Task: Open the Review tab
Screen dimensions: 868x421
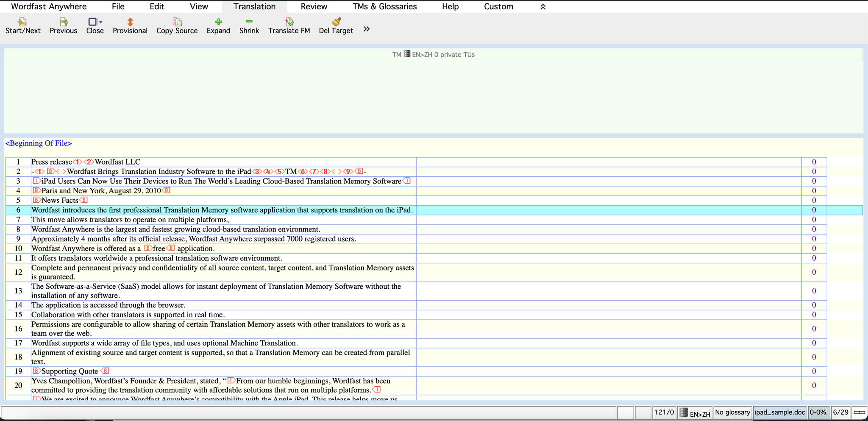Action: (x=314, y=7)
